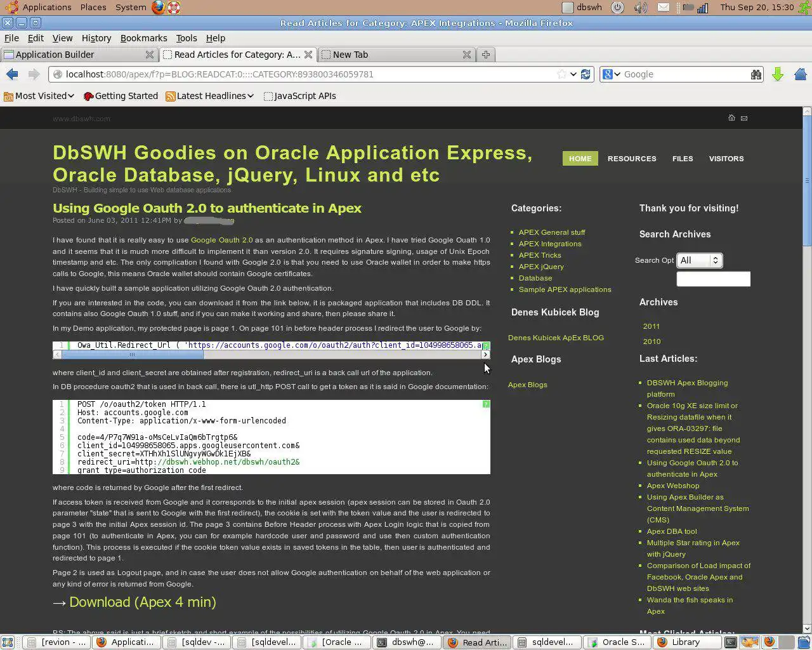Image resolution: width=812 pixels, height=650 pixels.
Task: Open the dbswh user menu in panel
Action: coord(582,8)
